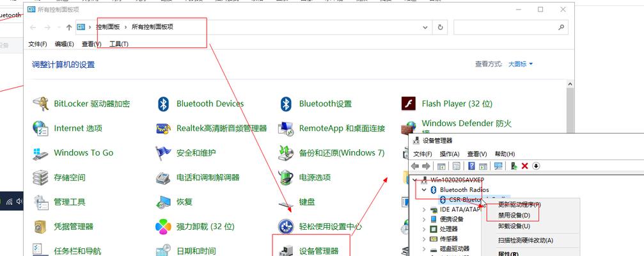The height and width of the screenshot is (256, 644).
Task: Click the Device Manager back arrow icon
Action: click(x=415, y=166)
